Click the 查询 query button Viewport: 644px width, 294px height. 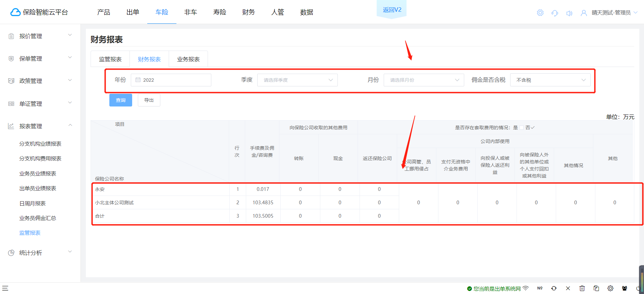point(121,100)
